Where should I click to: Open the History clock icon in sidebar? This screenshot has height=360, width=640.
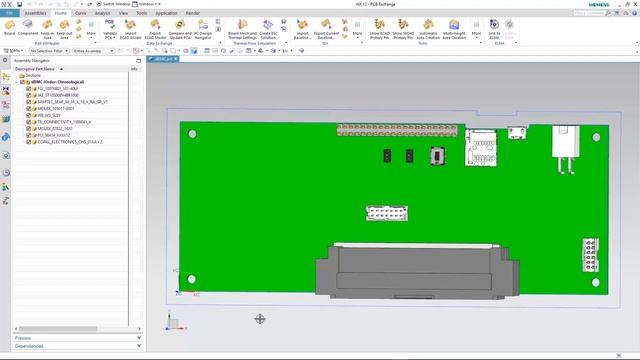(6, 173)
